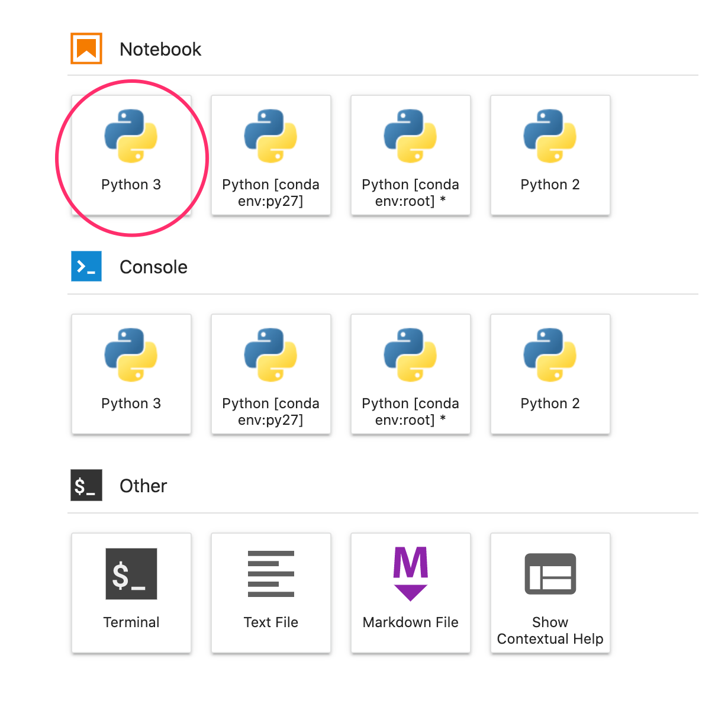
Task: Start a Python 2 notebook
Action: (550, 155)
